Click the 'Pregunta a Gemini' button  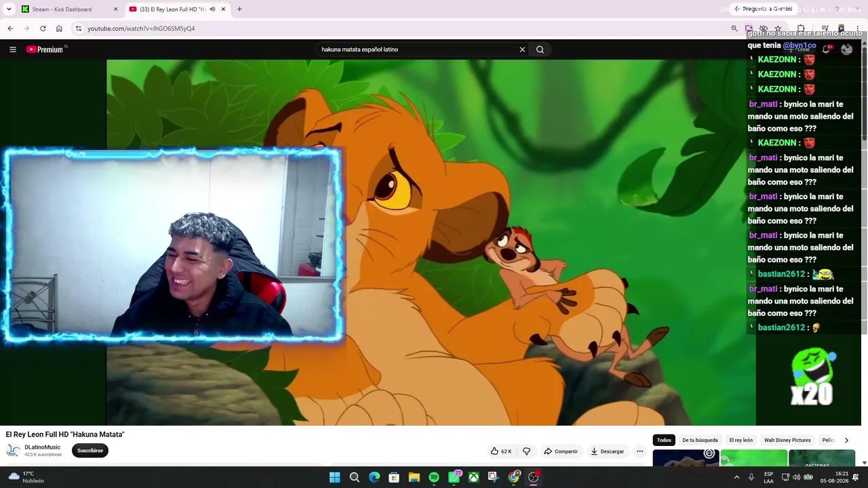[763, 9]
